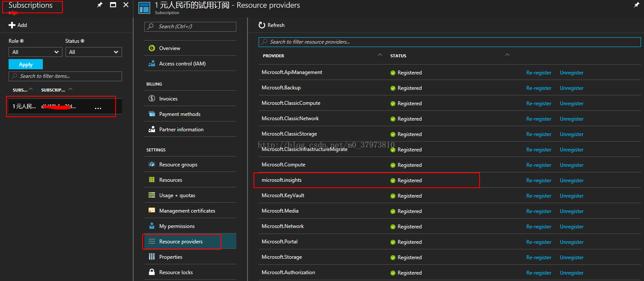Click the subscription icon in blade header
644x281 pixels.
pos(144,8)
